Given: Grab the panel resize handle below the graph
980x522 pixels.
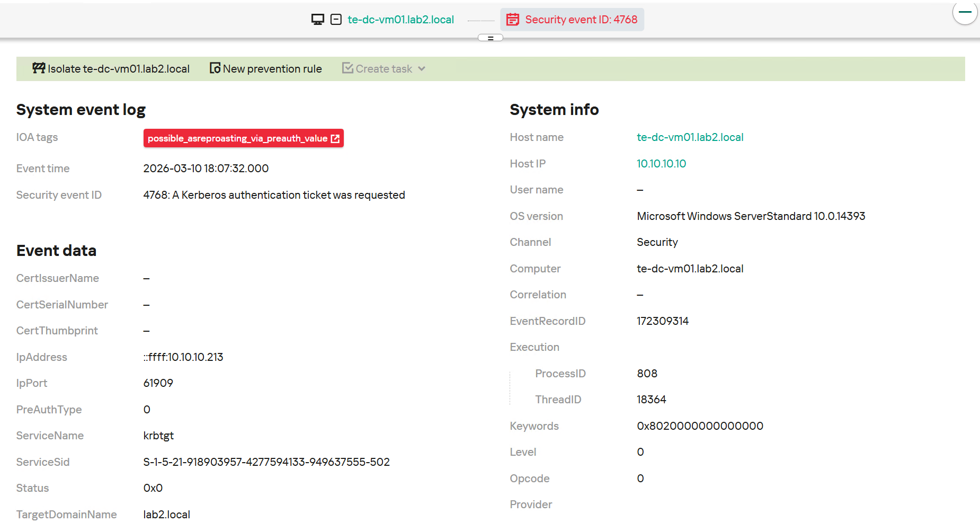Looking at the screenshot, I should point(490,38).
